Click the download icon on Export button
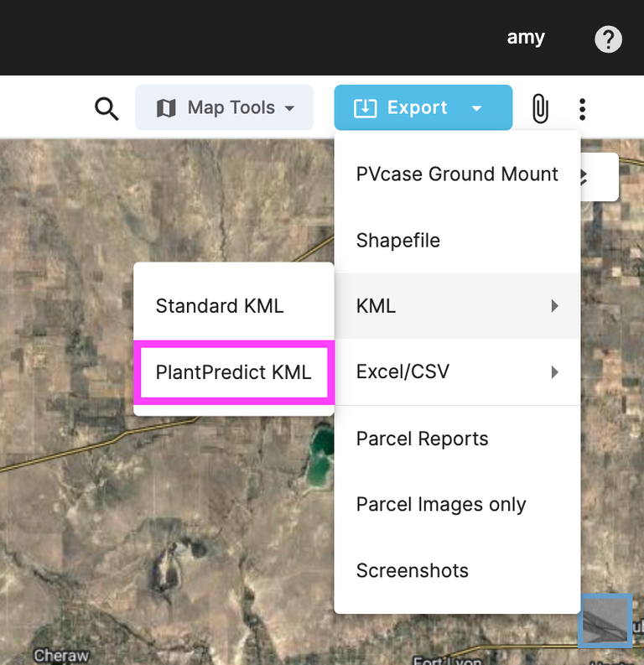This screenshot has height=665, width=644. click(x=365, y=108)
